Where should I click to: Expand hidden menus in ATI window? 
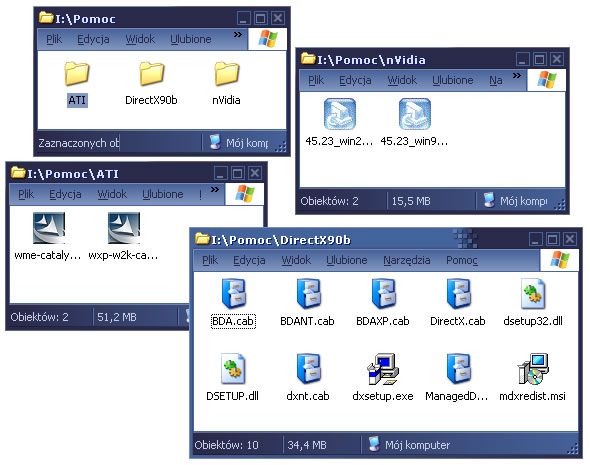pyautogui.click(x=214, y=190)
